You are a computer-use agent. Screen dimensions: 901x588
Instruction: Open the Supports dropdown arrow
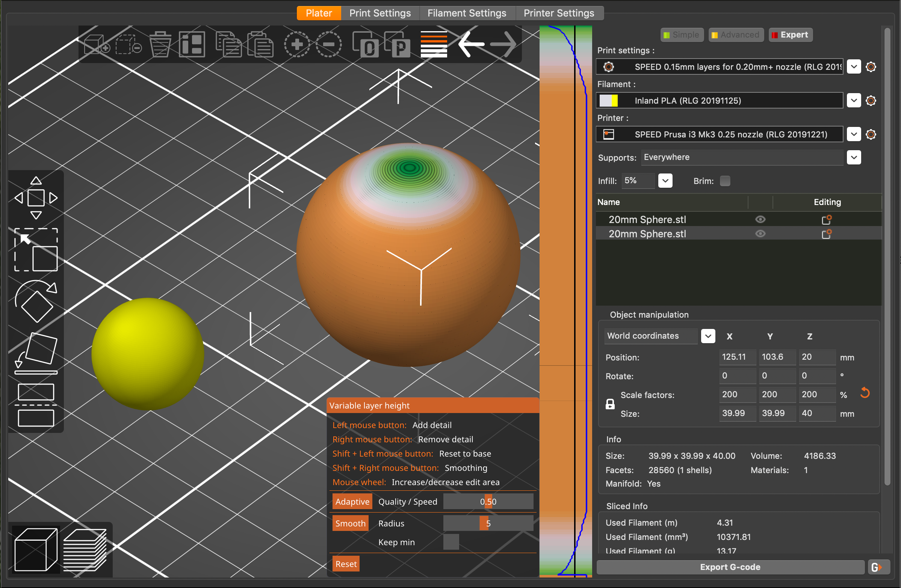click(854, 157)
